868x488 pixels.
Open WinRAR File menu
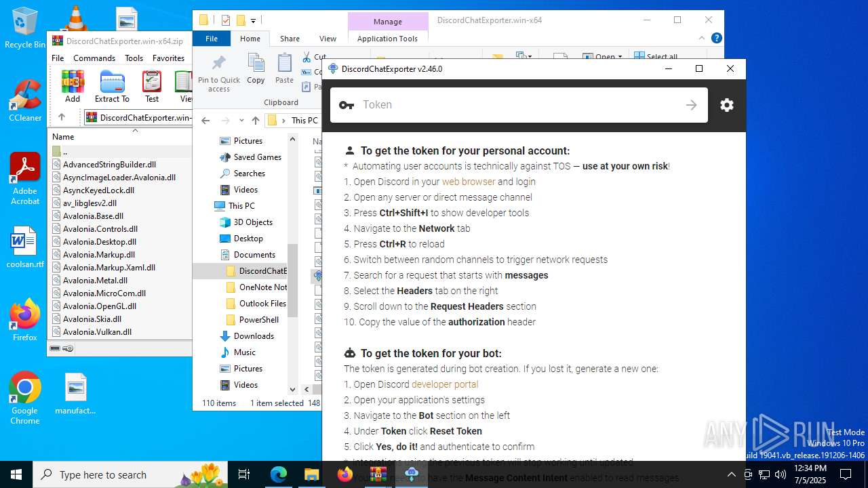pos(58,58)
